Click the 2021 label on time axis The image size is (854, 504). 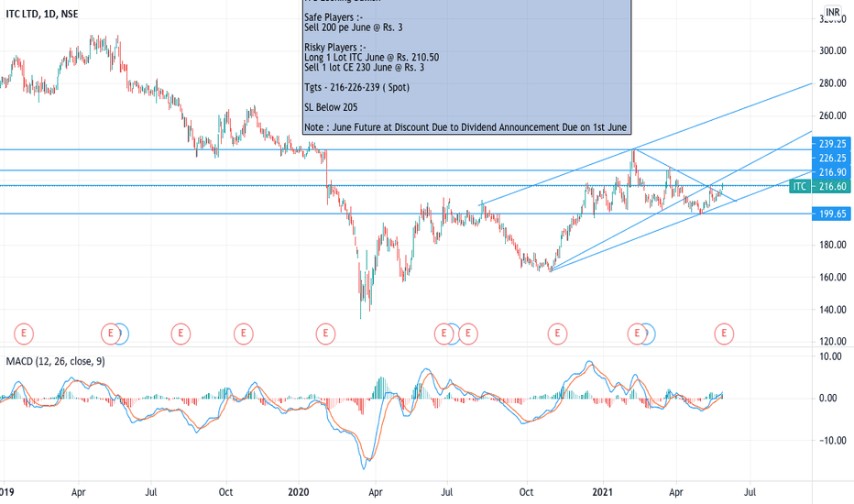pos(602,492)
